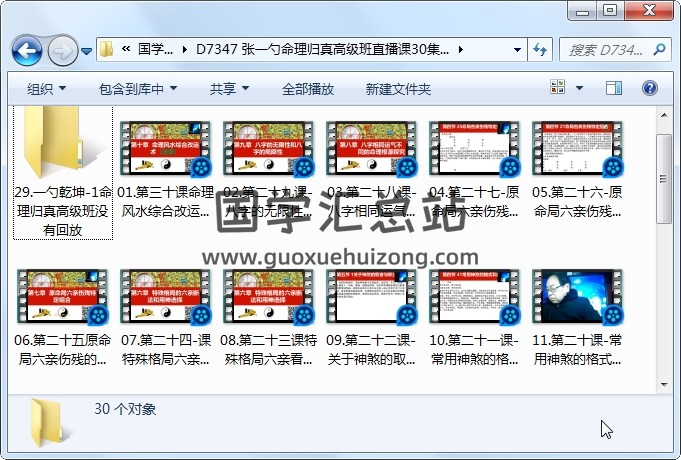The image size is (681, 460).
Task: Open the 组织 menu
Action: point(46,89)
